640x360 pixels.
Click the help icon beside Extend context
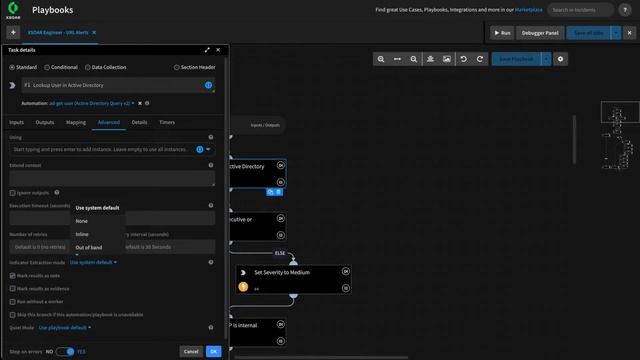211,165
